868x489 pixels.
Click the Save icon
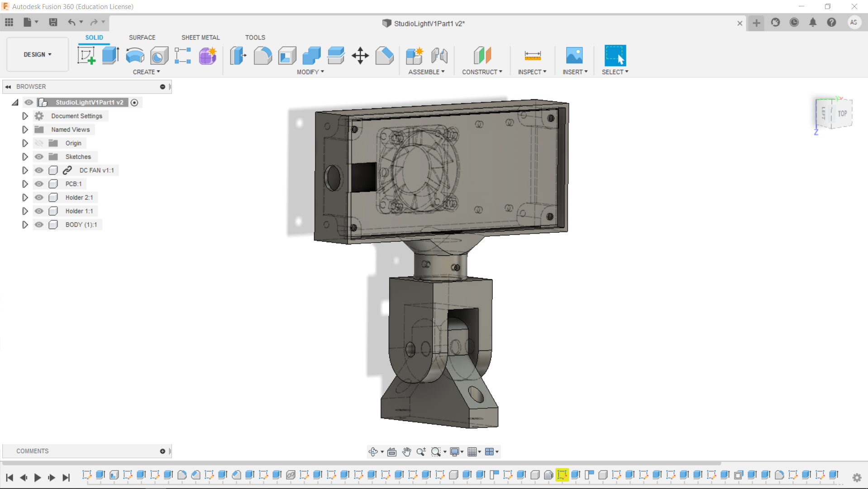53,22
